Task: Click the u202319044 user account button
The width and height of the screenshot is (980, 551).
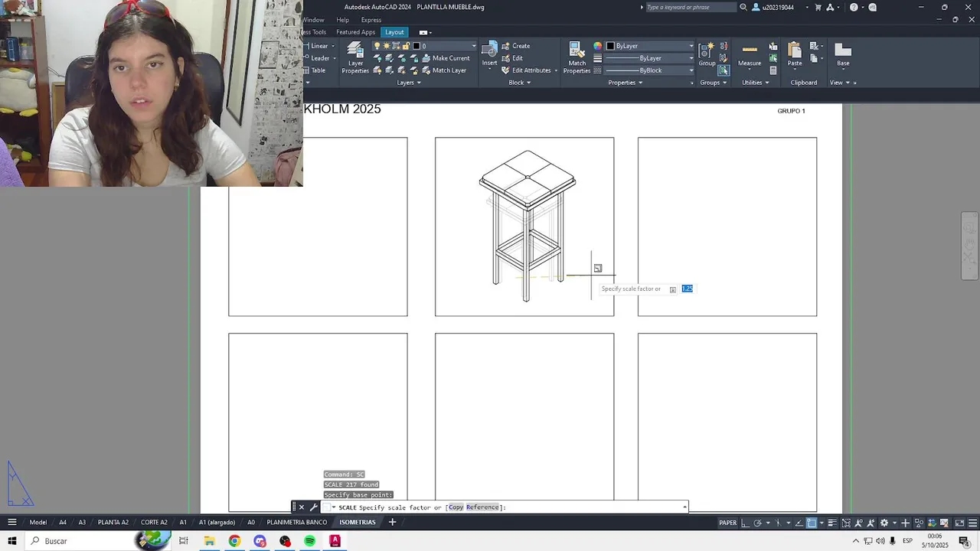Action: 777,8
